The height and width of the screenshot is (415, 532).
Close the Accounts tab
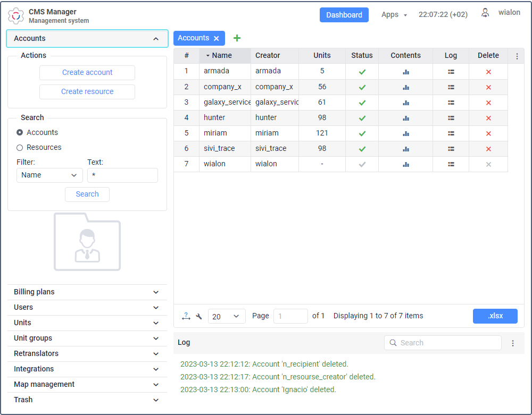click(x=217, y=38)
